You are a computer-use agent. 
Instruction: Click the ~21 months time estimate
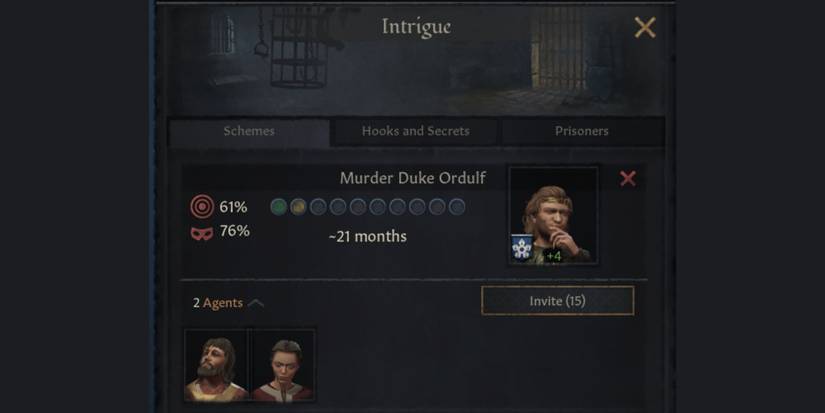point(367,237)
